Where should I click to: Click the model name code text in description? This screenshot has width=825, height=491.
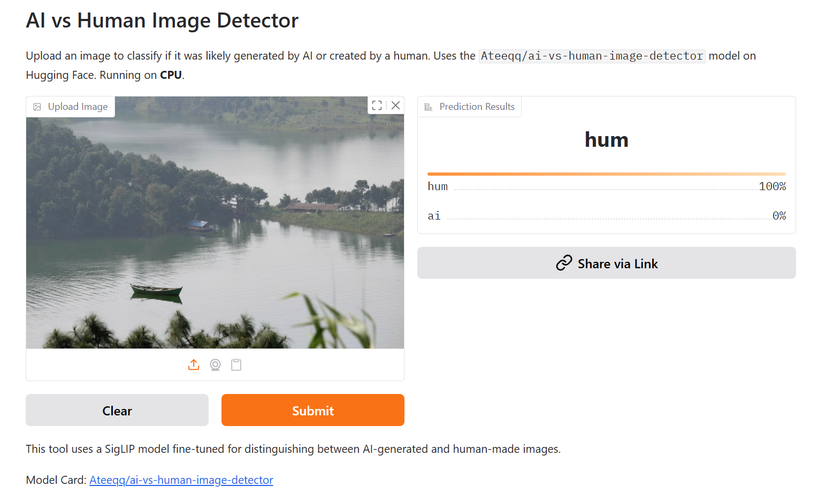(x=592, y=56)
